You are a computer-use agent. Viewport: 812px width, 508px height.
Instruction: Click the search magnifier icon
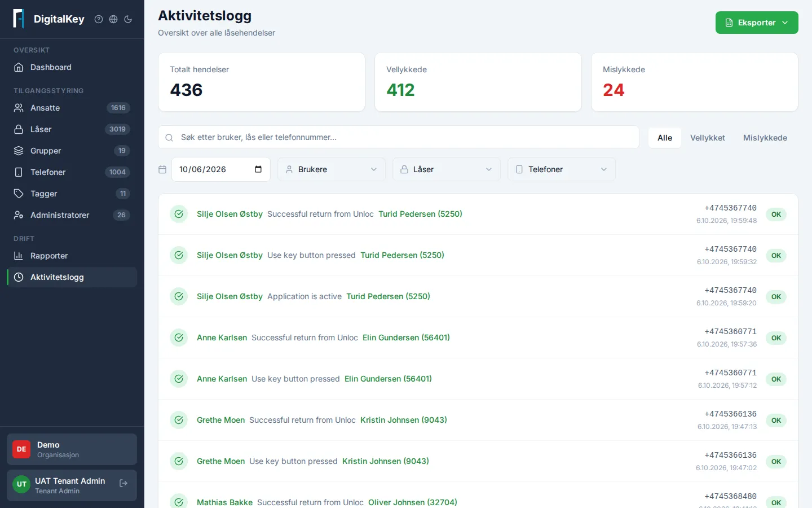pyautogui.click(x=169, y=138)
